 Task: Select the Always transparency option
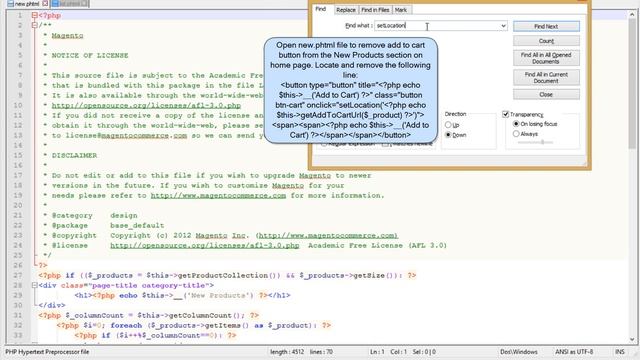click(x=516, y=134)
